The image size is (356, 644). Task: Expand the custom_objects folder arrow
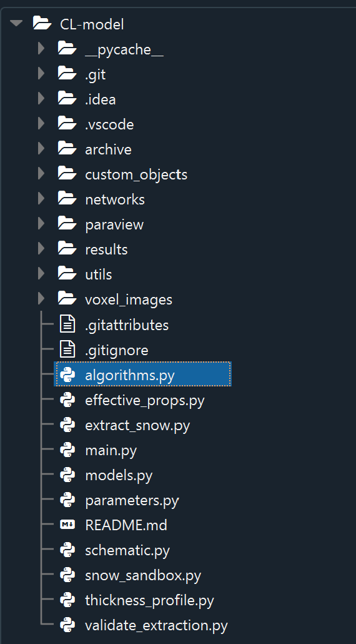tap(41, 174)
